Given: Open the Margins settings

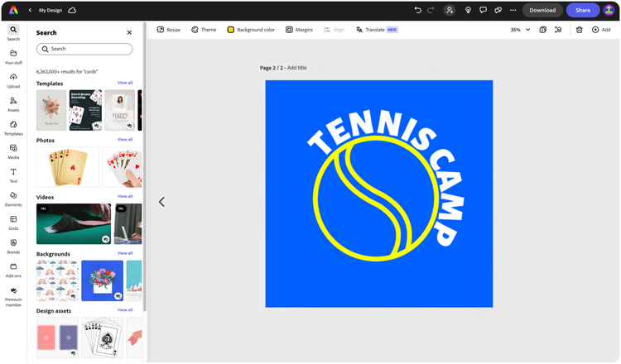Looking at the screenshot, I should point(300,30).
